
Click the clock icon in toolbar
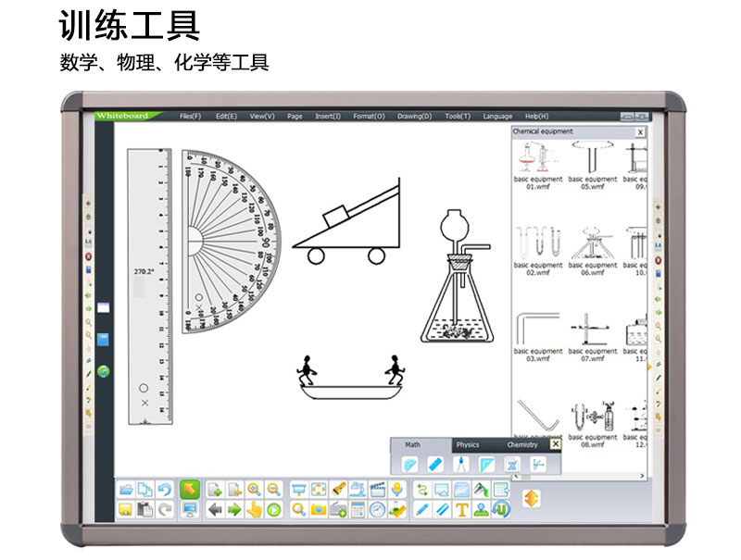pos(377,509)
